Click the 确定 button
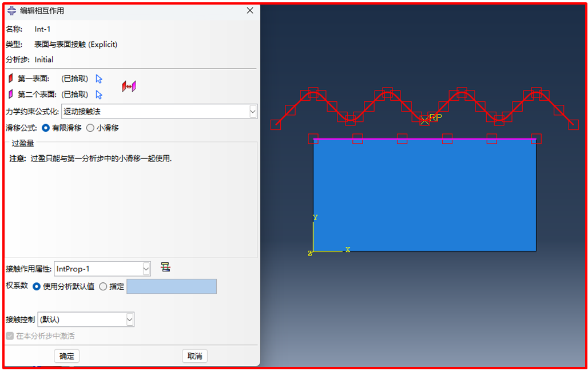 [67, 356]
